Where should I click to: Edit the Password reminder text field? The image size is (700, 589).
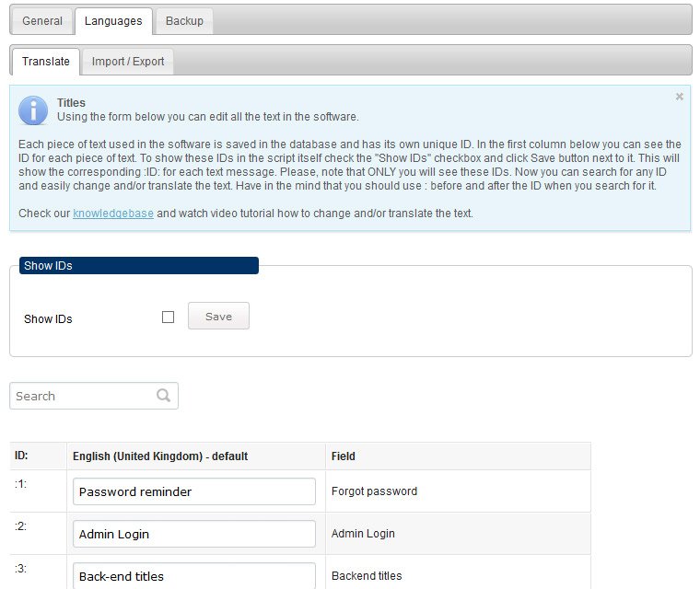tap(194, 491)
